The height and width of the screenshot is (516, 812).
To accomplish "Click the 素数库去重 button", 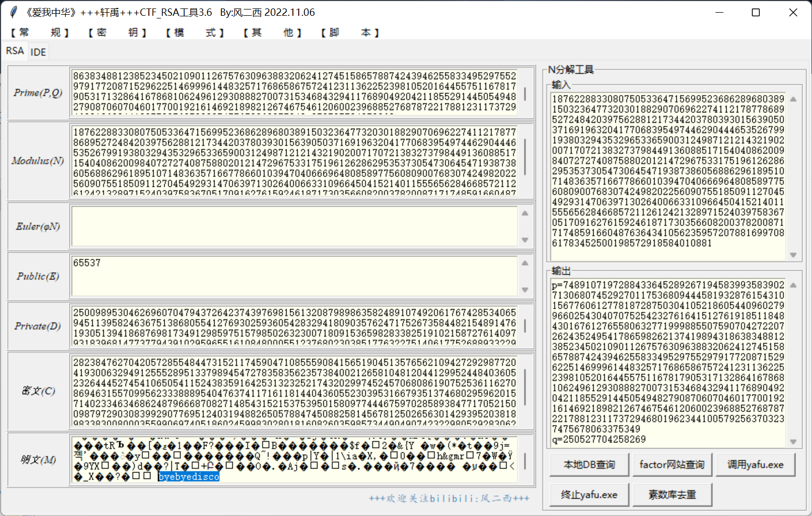I will (x=672, y=495).
